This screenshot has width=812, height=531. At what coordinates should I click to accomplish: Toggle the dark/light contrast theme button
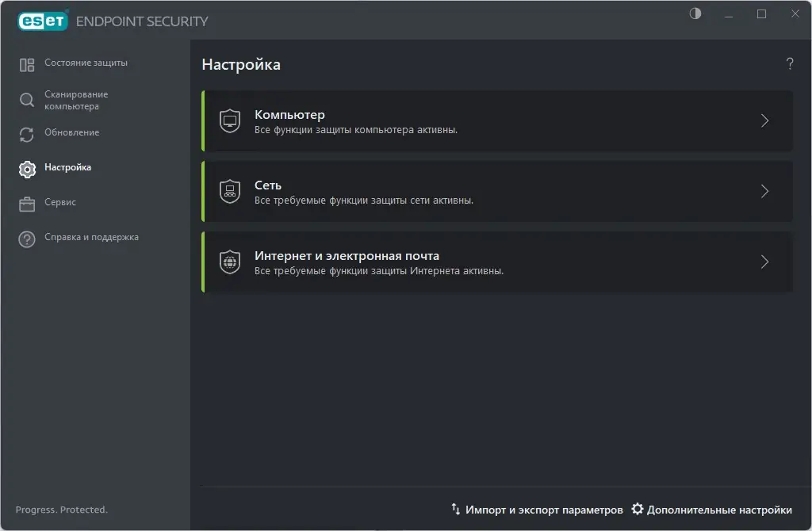(695, 13)
